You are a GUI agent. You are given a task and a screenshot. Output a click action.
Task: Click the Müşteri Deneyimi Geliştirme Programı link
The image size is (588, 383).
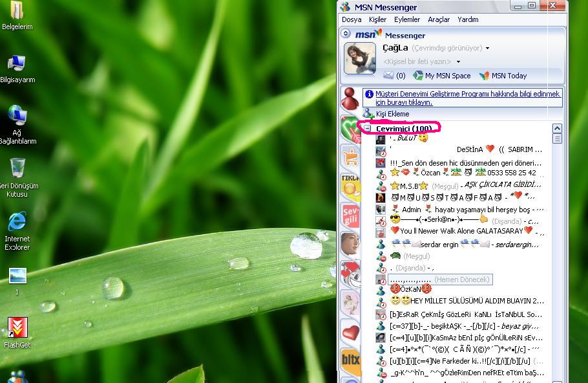(x=467, y=98)
